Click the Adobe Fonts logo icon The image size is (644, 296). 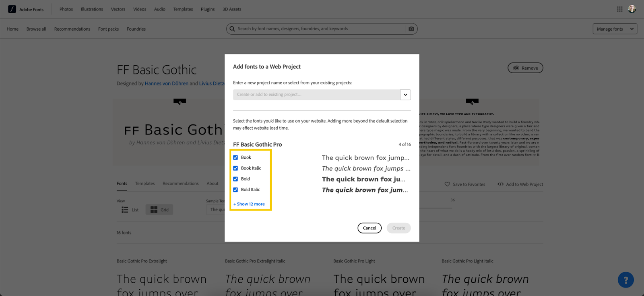tap(12, 9)
